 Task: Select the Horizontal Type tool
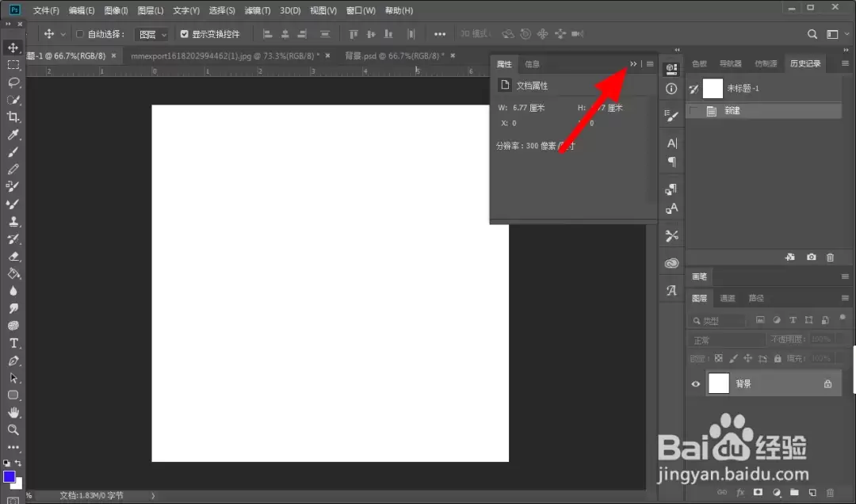13,343
